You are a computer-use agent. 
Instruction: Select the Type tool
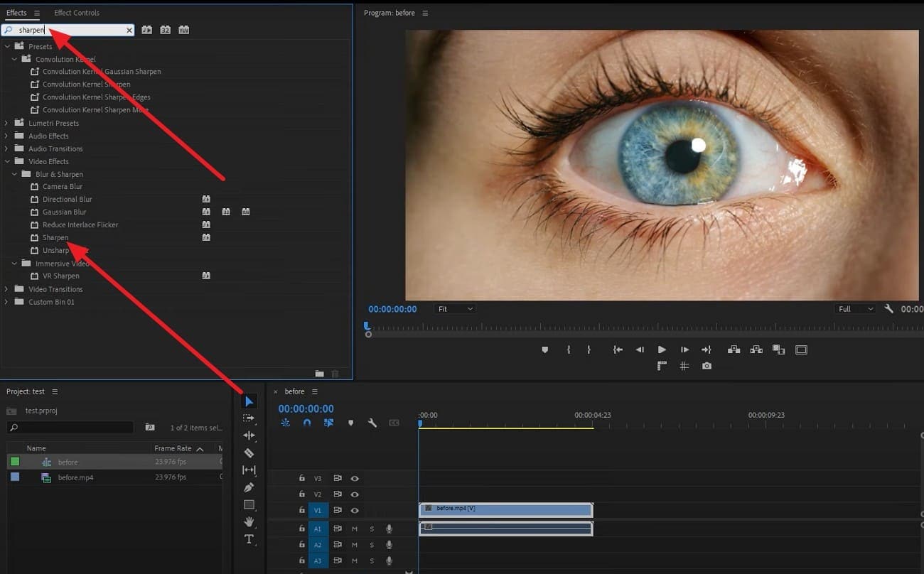(249, 539)
